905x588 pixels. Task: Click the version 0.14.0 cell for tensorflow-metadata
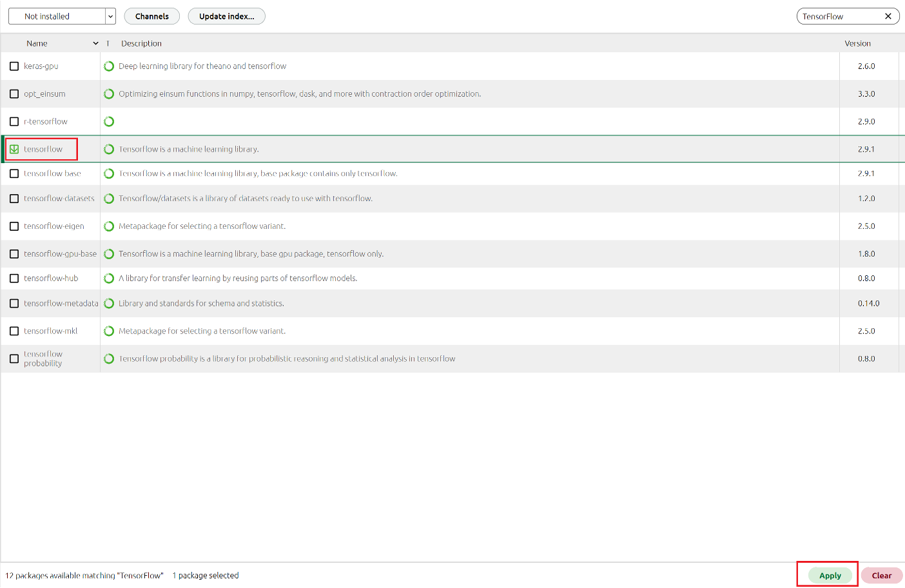click(x=868, y=304)
